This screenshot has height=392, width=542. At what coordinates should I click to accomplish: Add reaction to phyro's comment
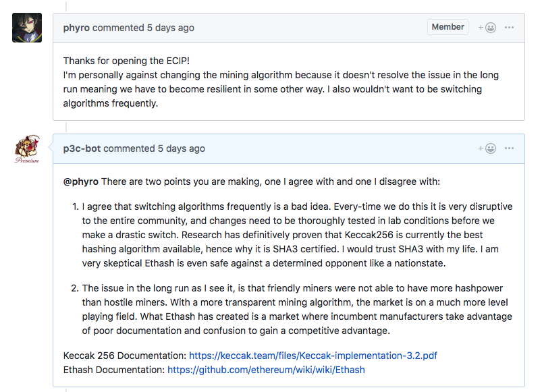(487, 28)
